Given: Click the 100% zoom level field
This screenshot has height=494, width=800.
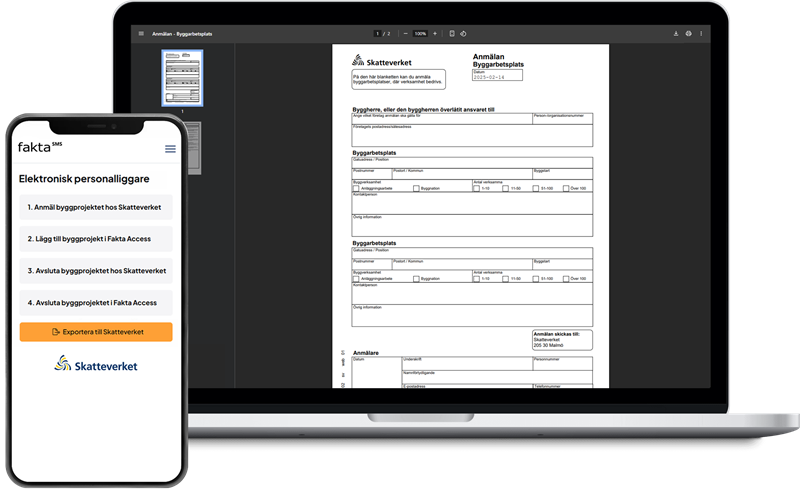Looking at the screenshot, I should coord(420,33).
